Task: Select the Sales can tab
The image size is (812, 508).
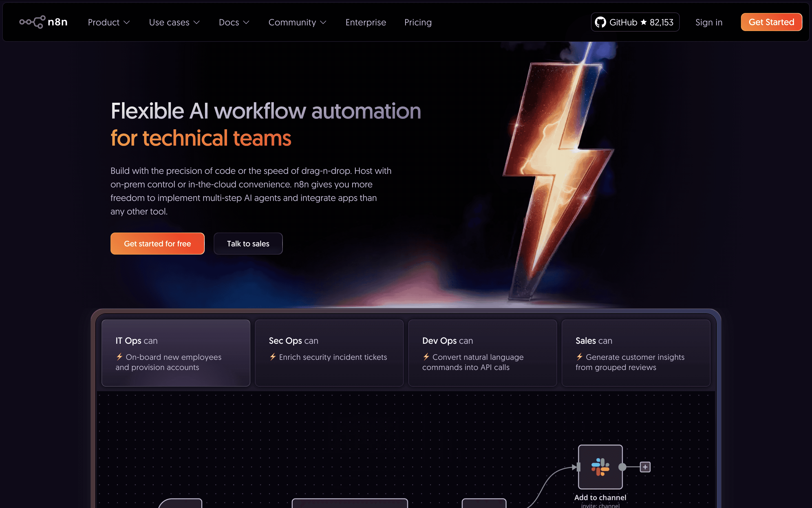Action: tap(636, 353)
